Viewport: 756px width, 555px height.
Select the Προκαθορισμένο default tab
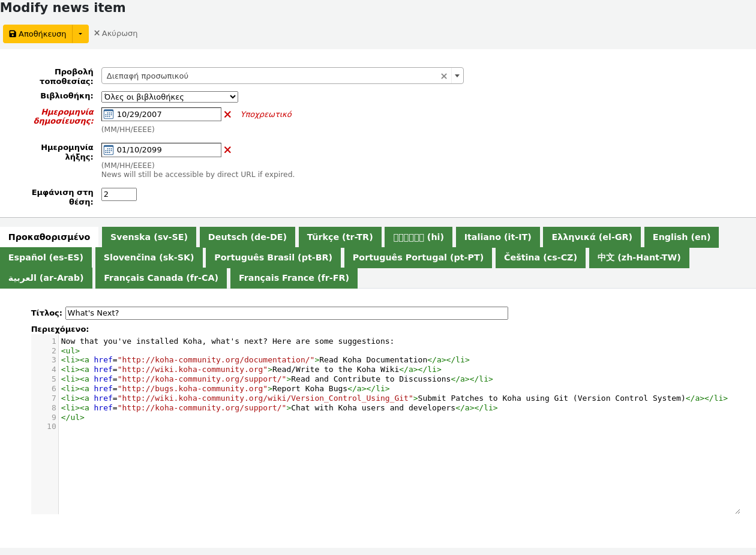click(49, 237)
